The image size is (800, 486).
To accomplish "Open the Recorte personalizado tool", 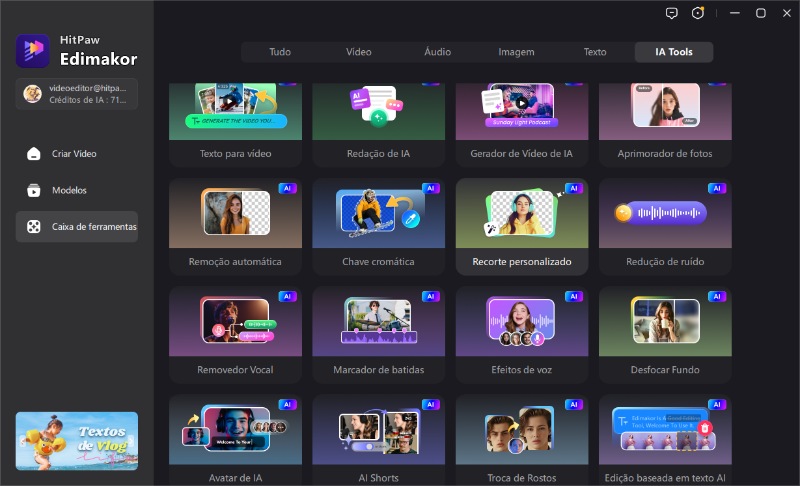I will click(522, 226).
